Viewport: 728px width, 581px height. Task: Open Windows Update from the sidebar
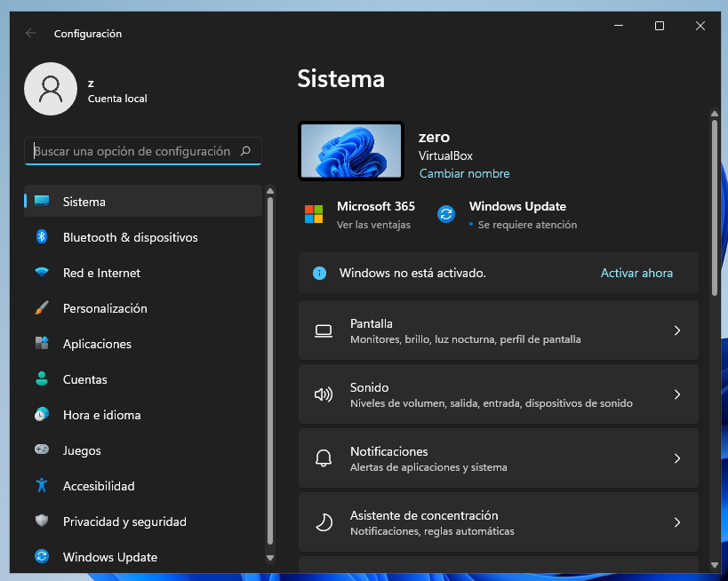pos(143,556)
